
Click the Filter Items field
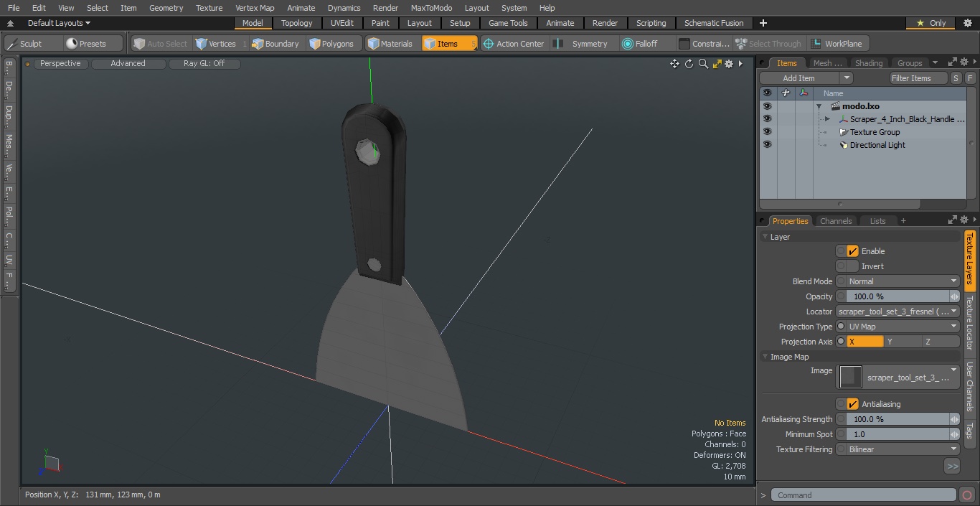918,78
